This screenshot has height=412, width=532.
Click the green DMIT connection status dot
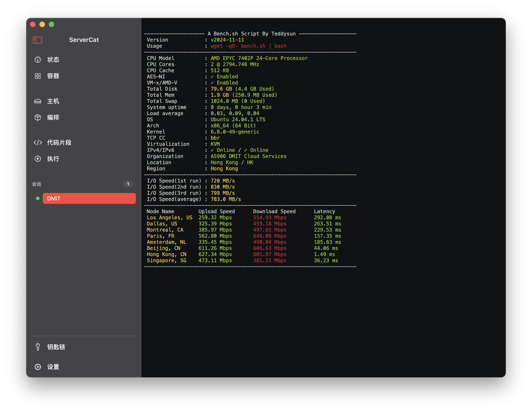(x=38, y=199)
